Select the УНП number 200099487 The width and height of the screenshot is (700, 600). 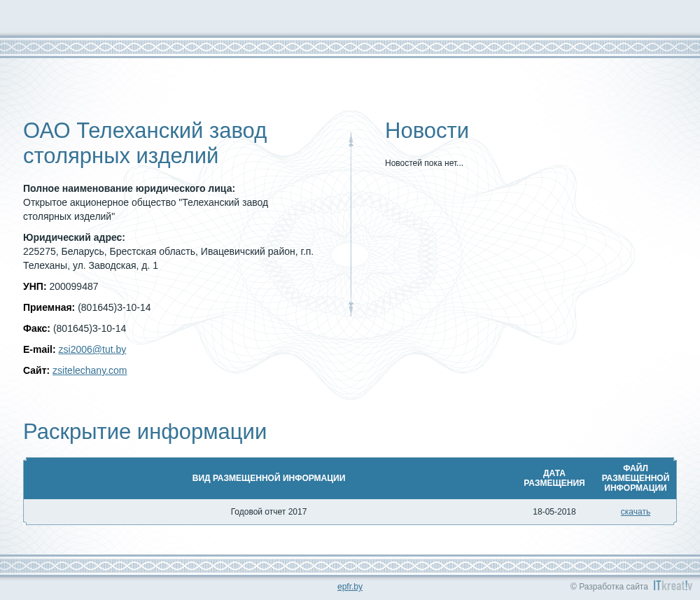coord(73,286)
